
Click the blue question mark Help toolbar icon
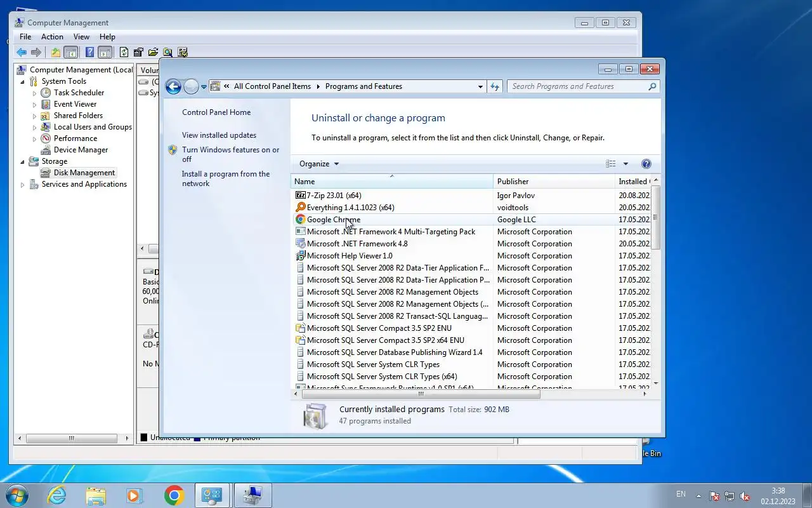tap(90, 53)
